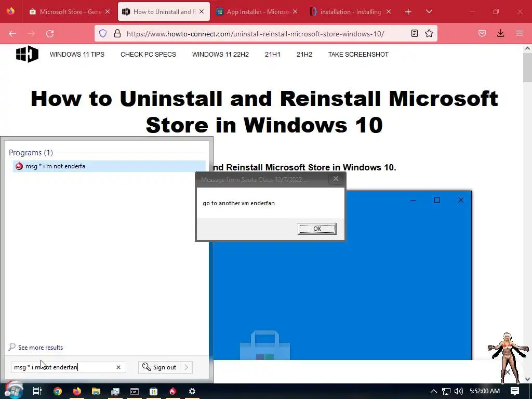Go back using the browser back arrow
Screen dimensions: 532x399
[x=12, y=34]
